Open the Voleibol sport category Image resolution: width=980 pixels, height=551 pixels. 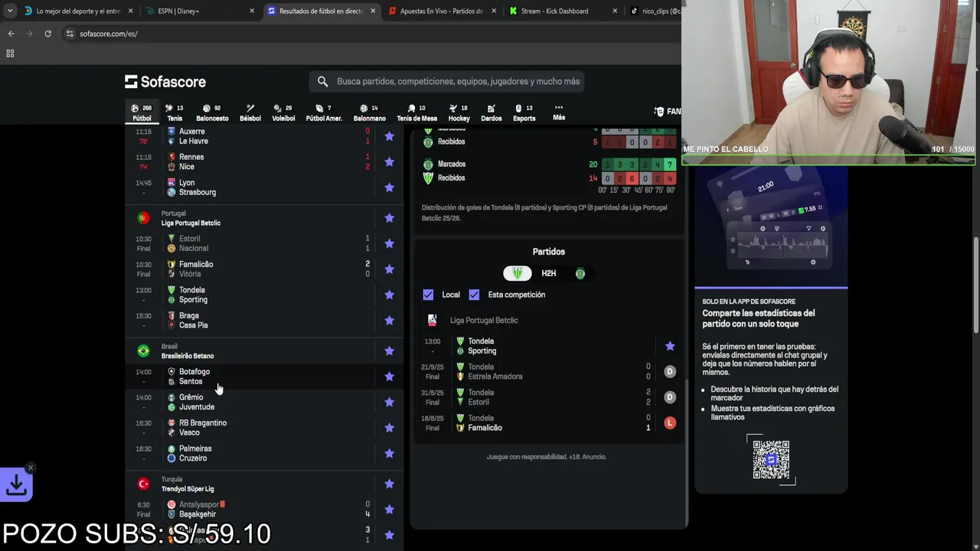pos(283,112)
